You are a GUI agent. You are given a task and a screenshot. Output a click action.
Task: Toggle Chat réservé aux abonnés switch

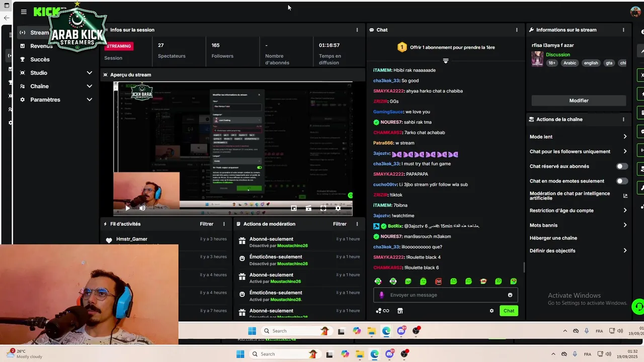(x=622, y=166)
